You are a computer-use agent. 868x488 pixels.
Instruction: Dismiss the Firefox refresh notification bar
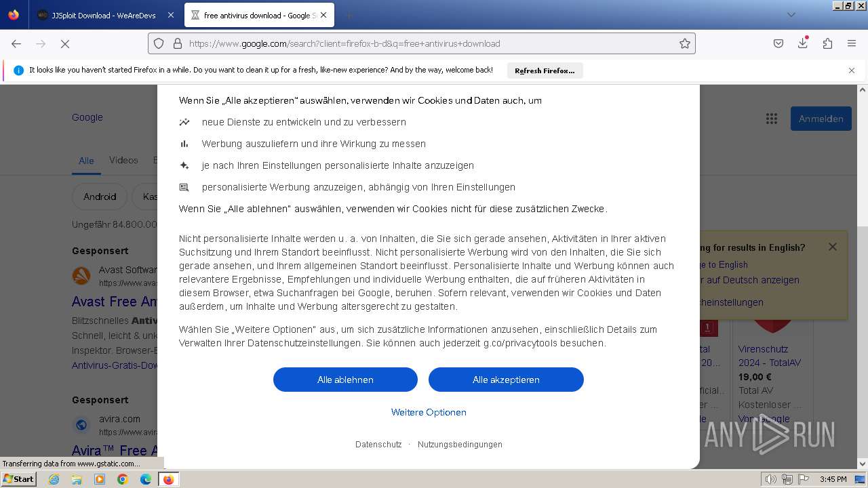(852, 70)
